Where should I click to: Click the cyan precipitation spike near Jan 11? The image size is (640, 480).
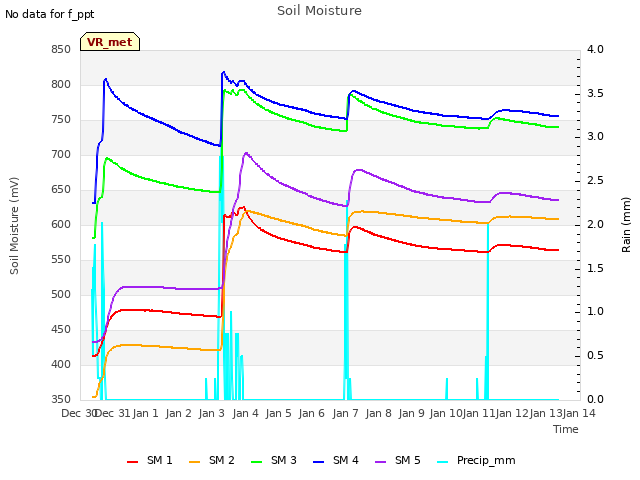click(x=488, y=310)
